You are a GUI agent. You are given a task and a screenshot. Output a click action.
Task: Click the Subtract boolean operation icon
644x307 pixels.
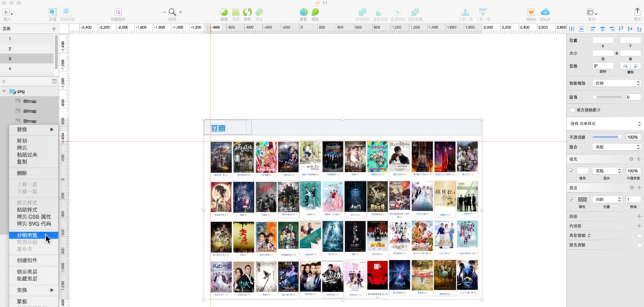pyautogui.click(x=380, y=12)
